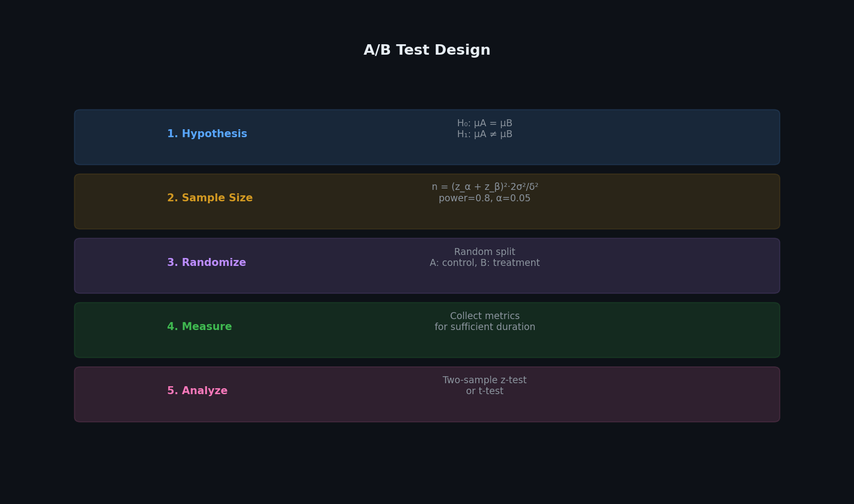Select the '4. Measure' step label

[x=199, y=327]
